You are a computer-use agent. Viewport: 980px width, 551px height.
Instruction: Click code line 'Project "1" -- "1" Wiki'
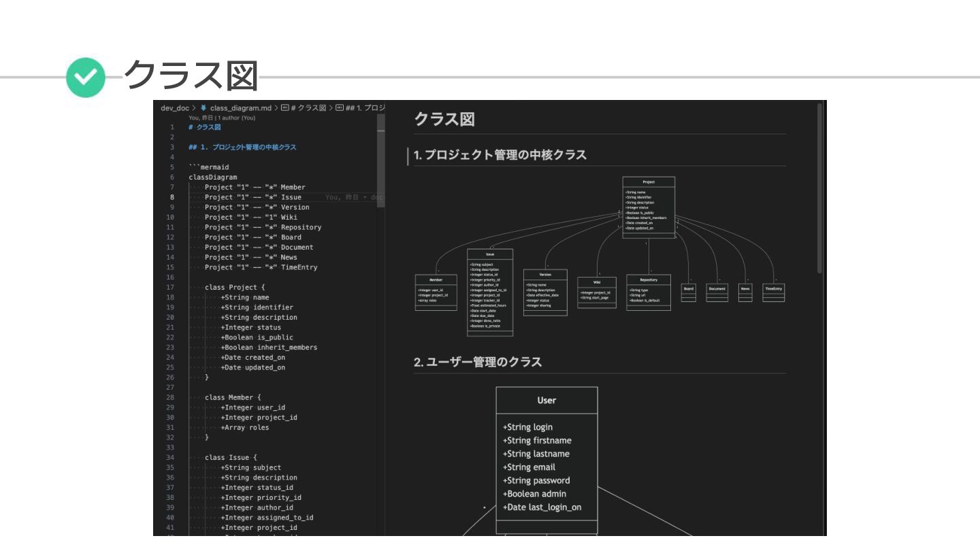click(x=251, y=217)
